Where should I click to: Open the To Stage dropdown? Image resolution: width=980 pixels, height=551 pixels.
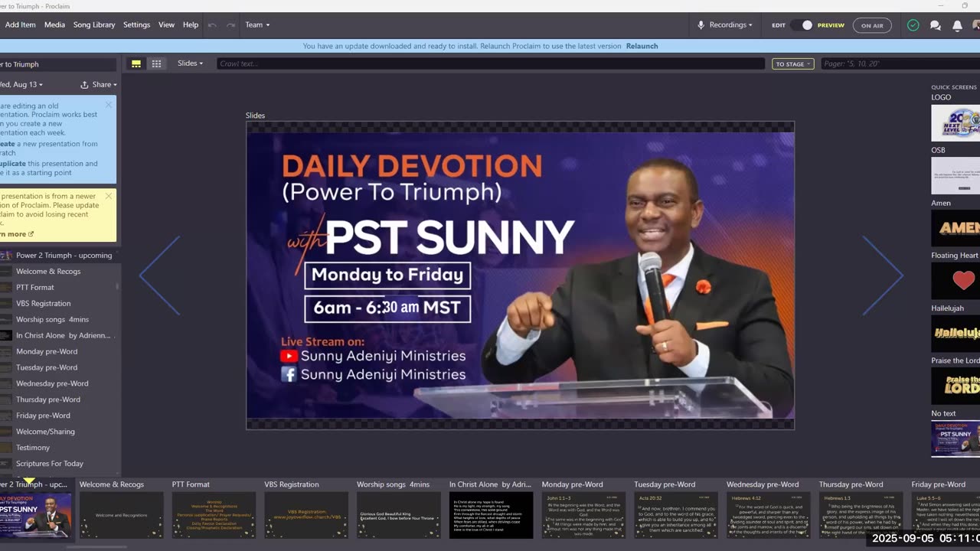pyautogui.click(x=792, y=64)
